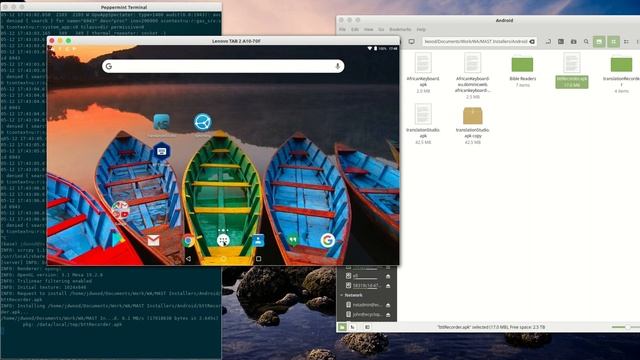
Task: Click the computer icon in file manager toolbar
Action: click(411, 42)
